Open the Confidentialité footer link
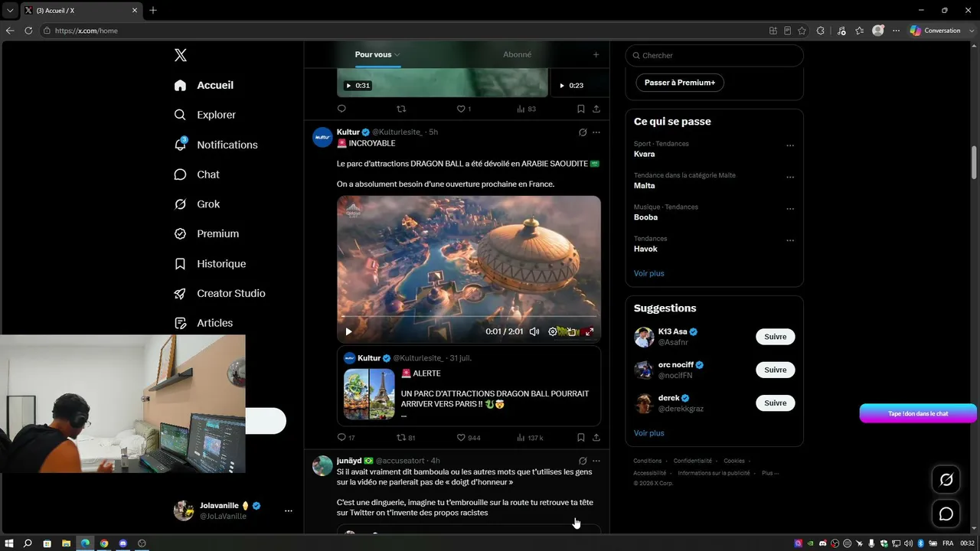This screenshot has height=551, width=980. 693,461
